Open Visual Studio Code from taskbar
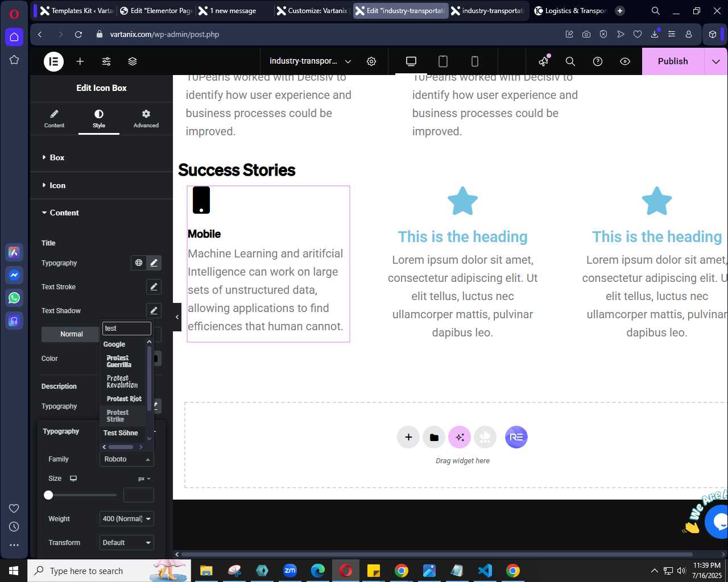The image size is (728, 582). pyautogui.click(x=485, y=571)
